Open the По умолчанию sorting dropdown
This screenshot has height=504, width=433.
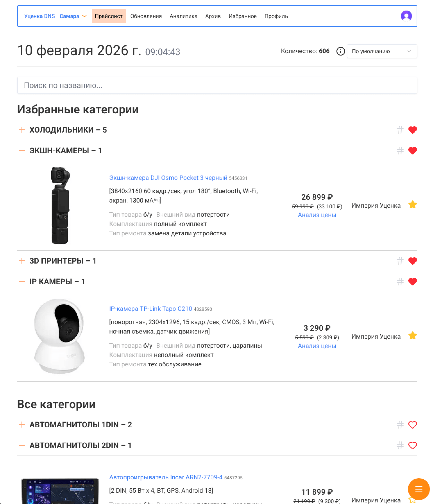(x=382, y=51)
